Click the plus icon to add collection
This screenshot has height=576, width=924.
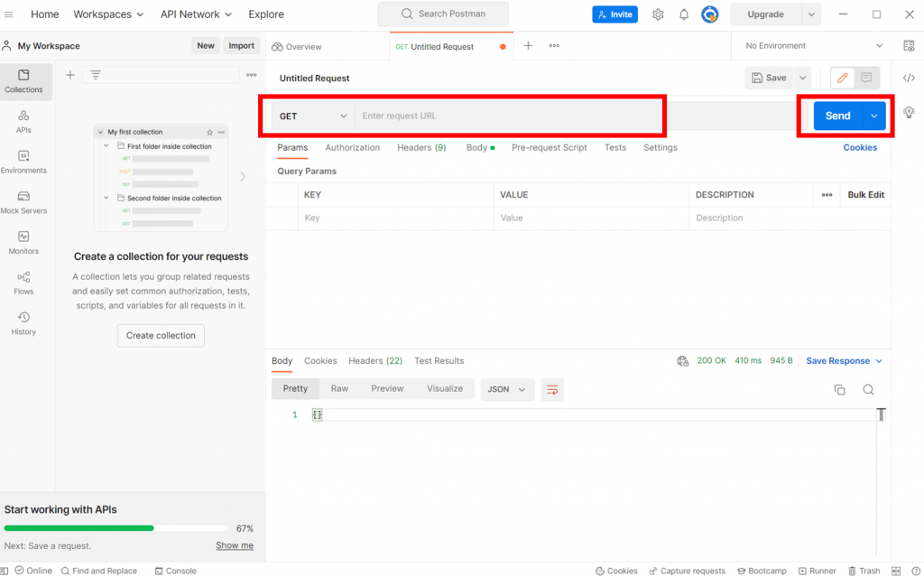[x=70, y=75]
